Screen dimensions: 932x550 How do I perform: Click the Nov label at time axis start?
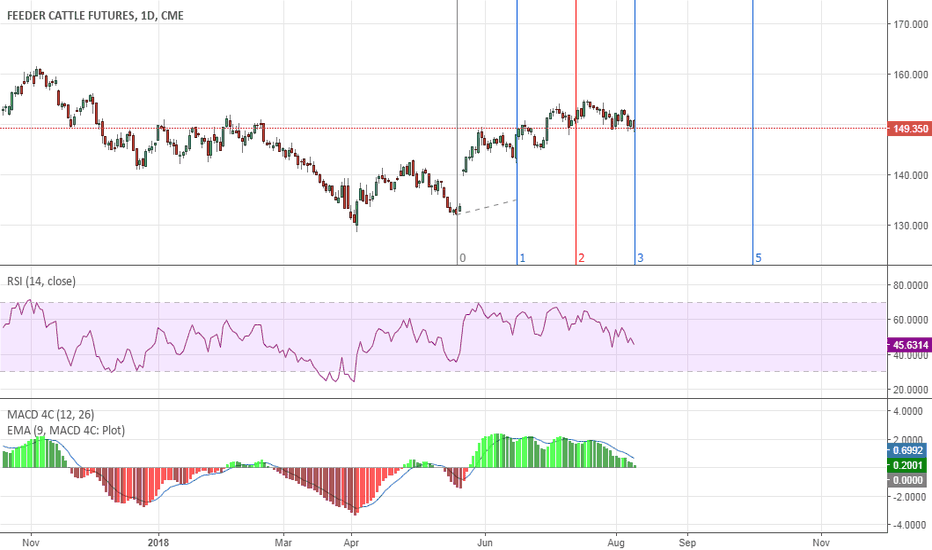point(31,542)
